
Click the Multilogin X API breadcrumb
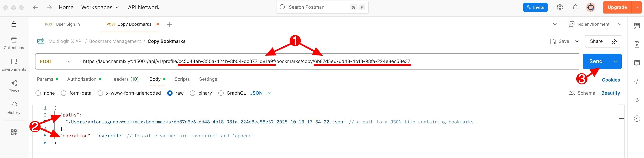pos(66,41)
